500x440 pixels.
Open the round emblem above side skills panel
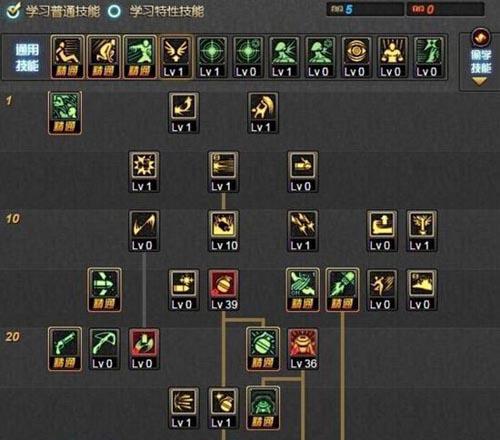[x=480, y=37]
